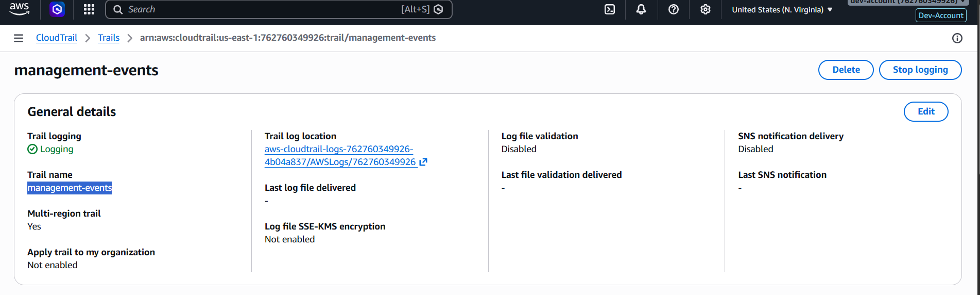Click the hexagon icon inside search box

pyautogui.click(x=438, y=9)
